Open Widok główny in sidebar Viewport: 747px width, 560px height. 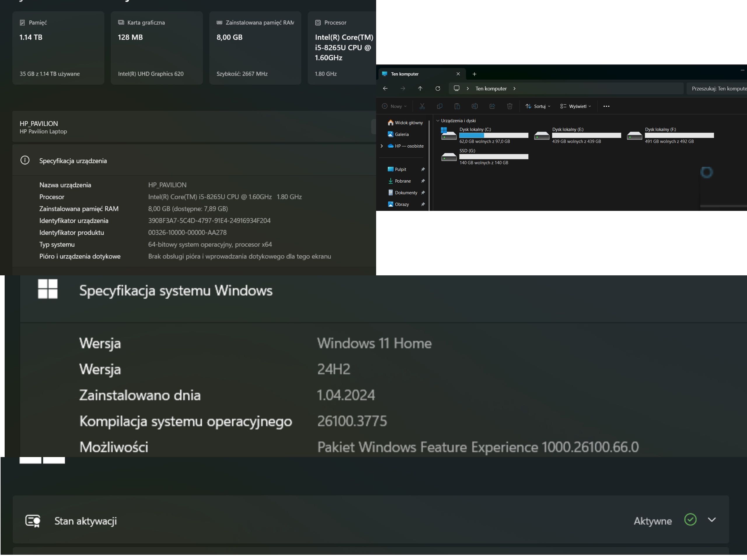405,123
